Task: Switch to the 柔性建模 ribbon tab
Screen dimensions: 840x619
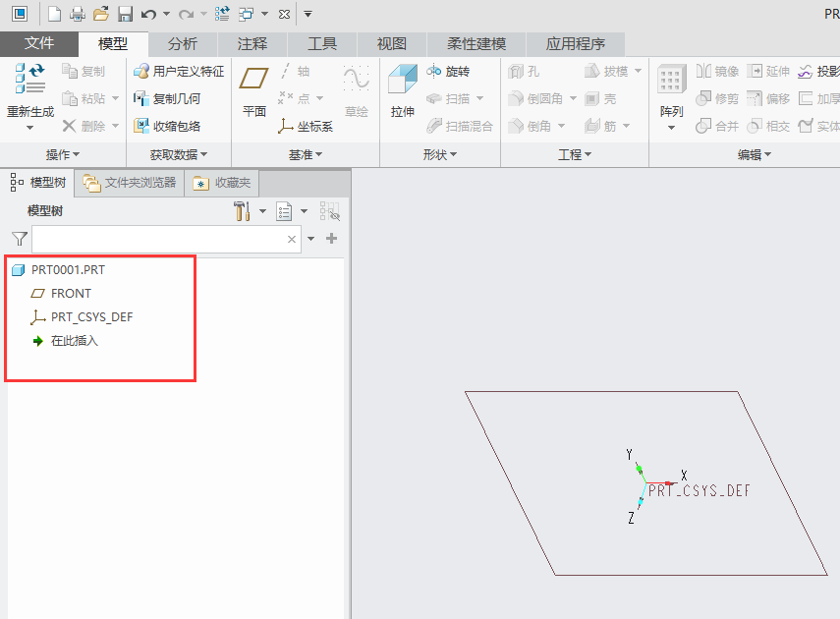Action: point(476,44)
